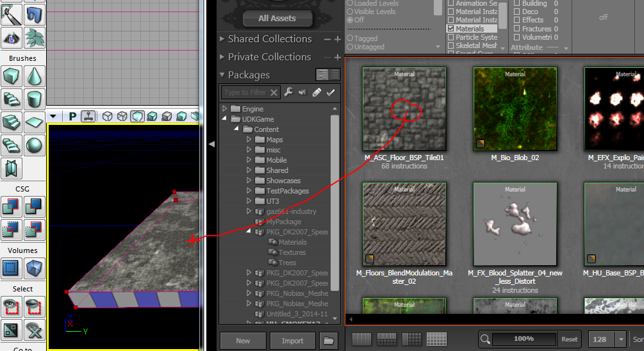The height and width of the screenshot is (351, 644).
Task: Expand the Engine package folder
Action: click(224, 109)
